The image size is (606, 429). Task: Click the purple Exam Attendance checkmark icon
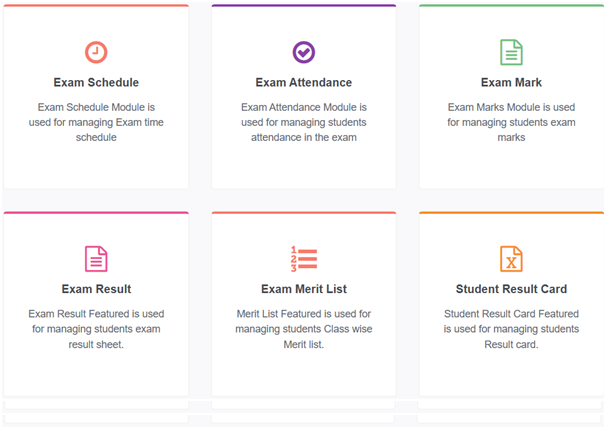(304, 52)
